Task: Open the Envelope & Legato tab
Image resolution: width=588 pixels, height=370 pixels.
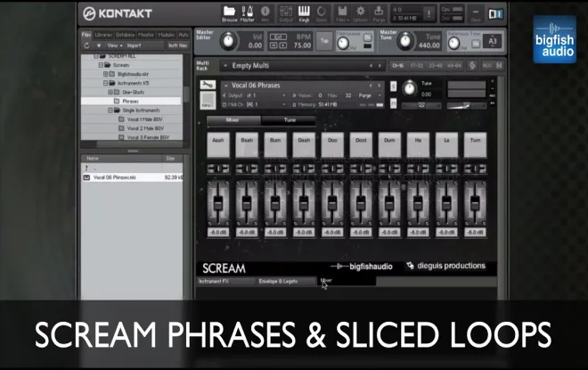Action: point(286,281)
